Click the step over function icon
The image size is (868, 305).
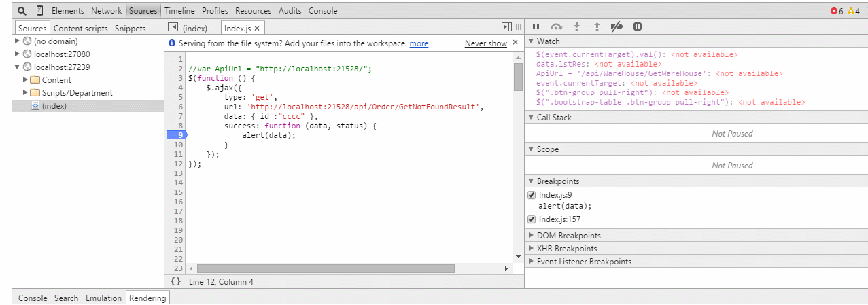point(556,26)
